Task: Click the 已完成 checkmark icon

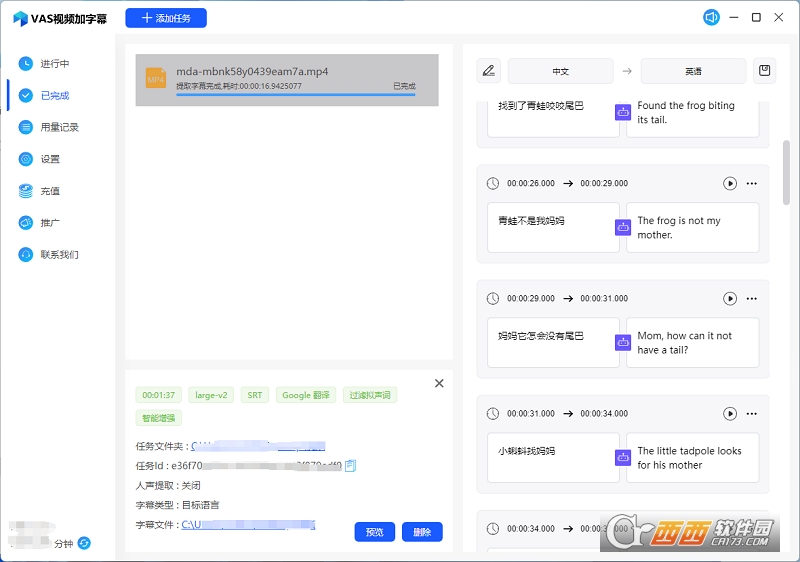Action: point(26,95)
